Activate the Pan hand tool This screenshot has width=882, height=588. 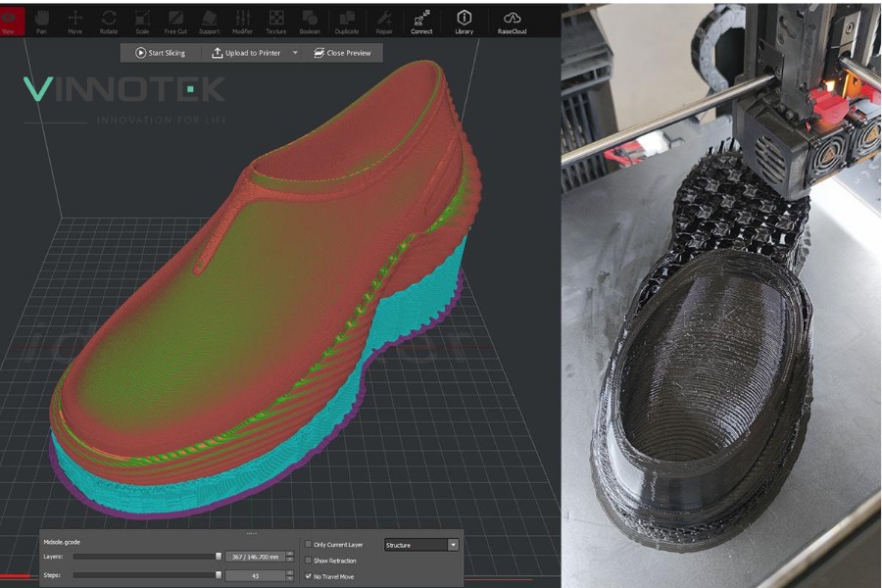pos(41,22)
